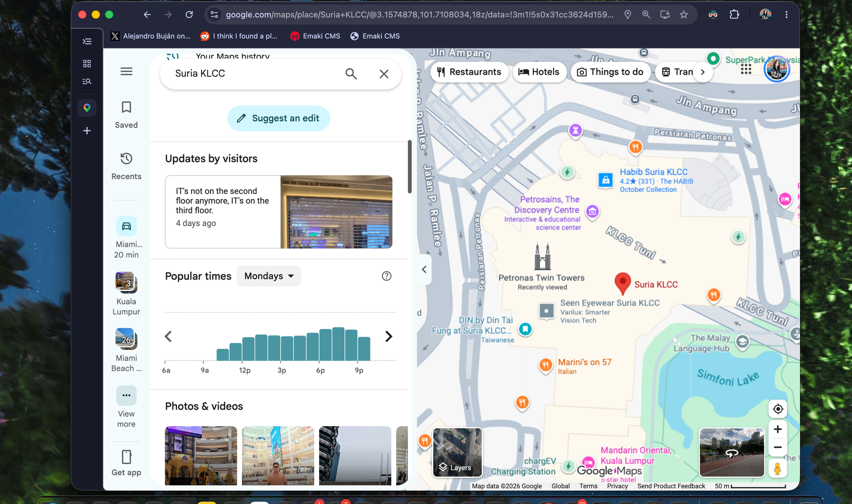The width and height of the screenshot is (852, 504).
Task: Click the Terms link at map bottom
Action: (x=588, y=486)
